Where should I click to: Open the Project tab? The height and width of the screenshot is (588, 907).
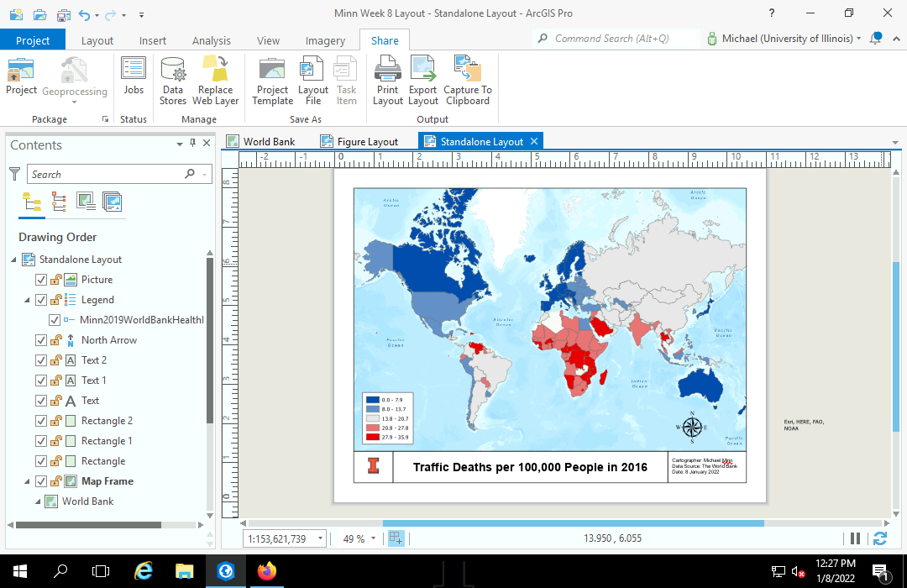[x=33, y=40]
